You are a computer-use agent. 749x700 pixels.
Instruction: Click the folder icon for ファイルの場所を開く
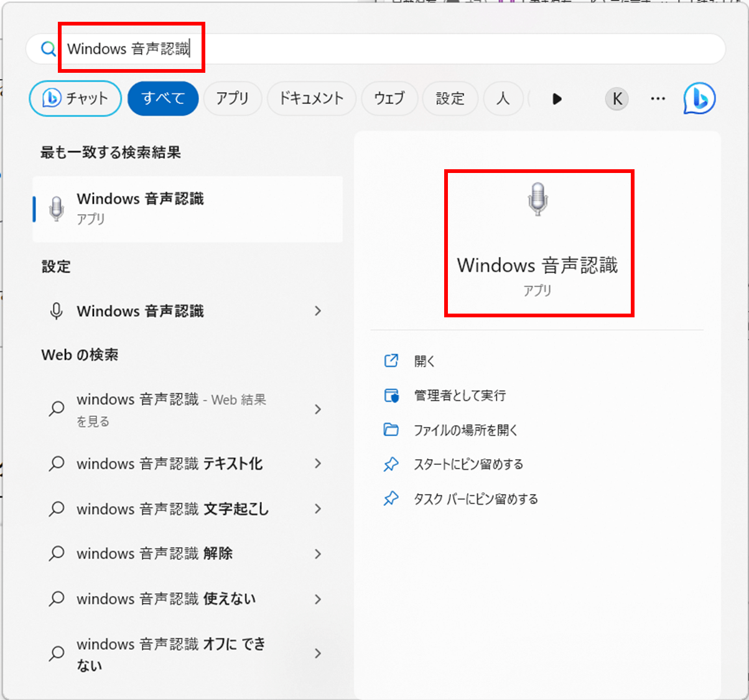tap(391, 430)
